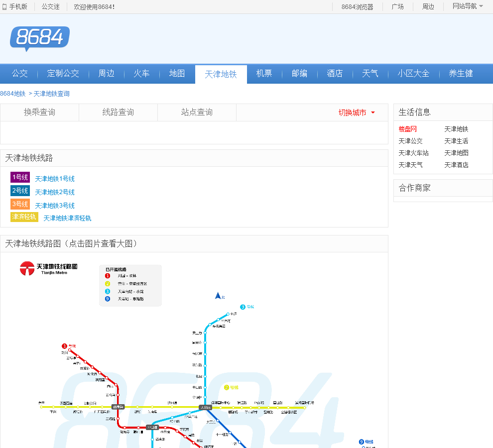
Task: Open the 天津地铁2号线 link
Action: pos(55,192)
